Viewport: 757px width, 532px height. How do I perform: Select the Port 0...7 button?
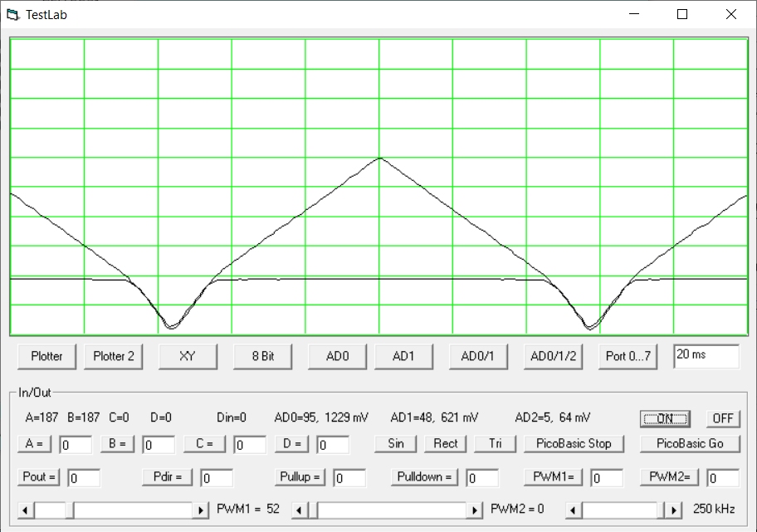click(x=630, y=356)
